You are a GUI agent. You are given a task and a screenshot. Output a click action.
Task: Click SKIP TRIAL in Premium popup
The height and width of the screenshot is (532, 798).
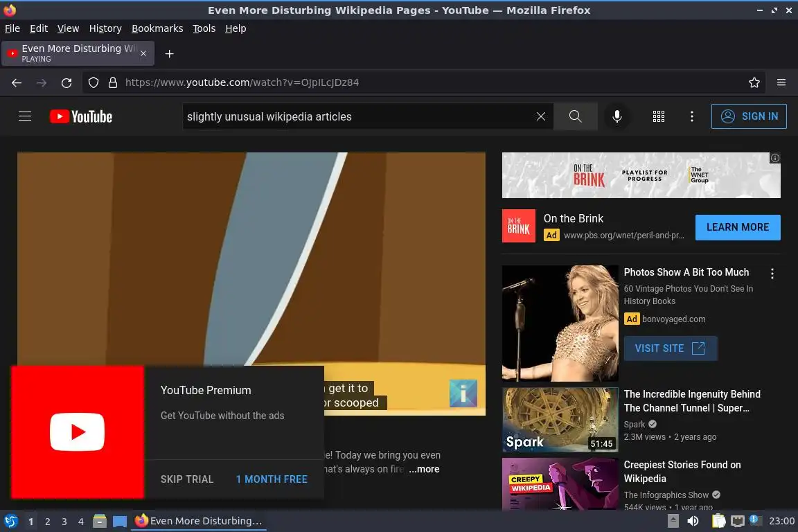click(187, 479)
